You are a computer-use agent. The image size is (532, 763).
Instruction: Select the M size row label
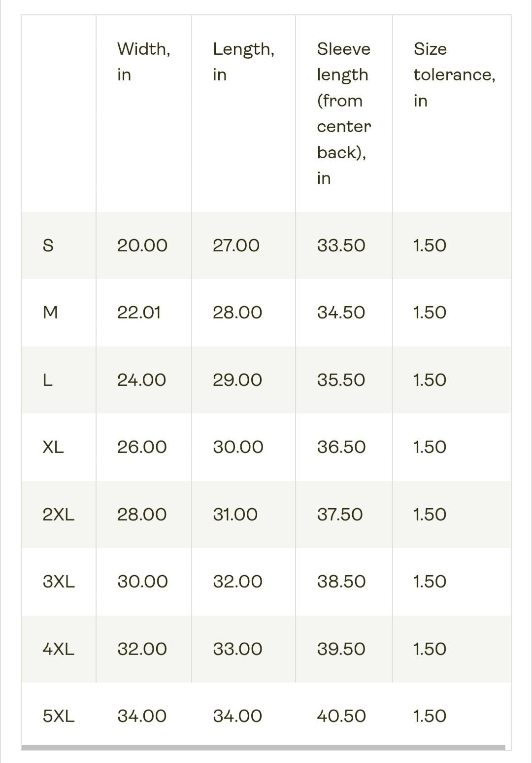(x=50, y=312)
